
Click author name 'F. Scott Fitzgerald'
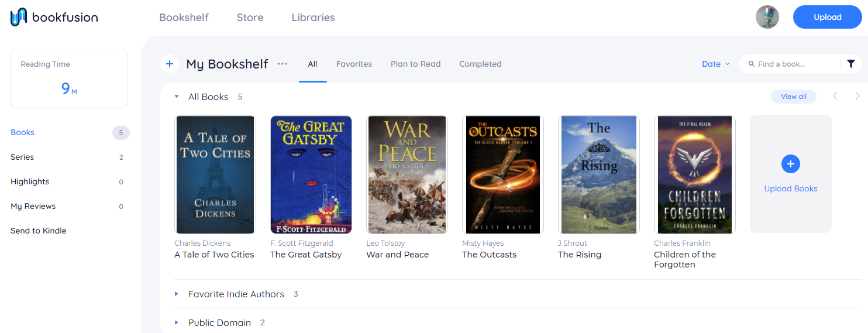(x=302, y=243)
